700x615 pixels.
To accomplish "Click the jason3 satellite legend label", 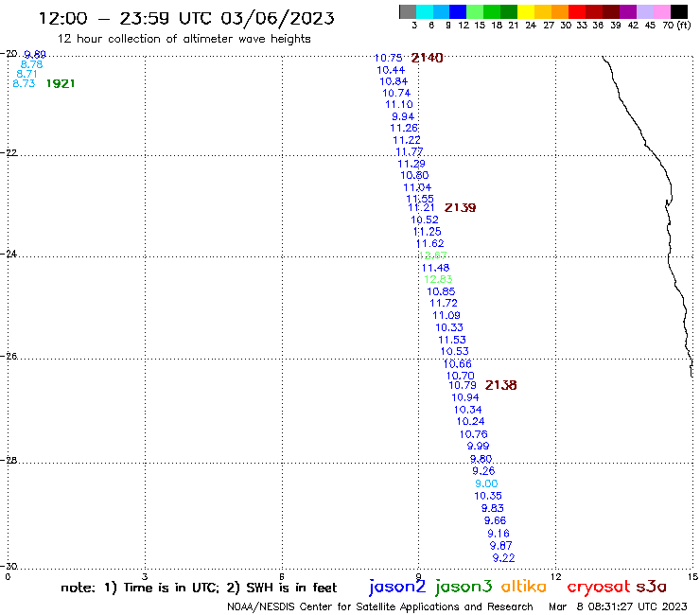I will coord(463,587).
